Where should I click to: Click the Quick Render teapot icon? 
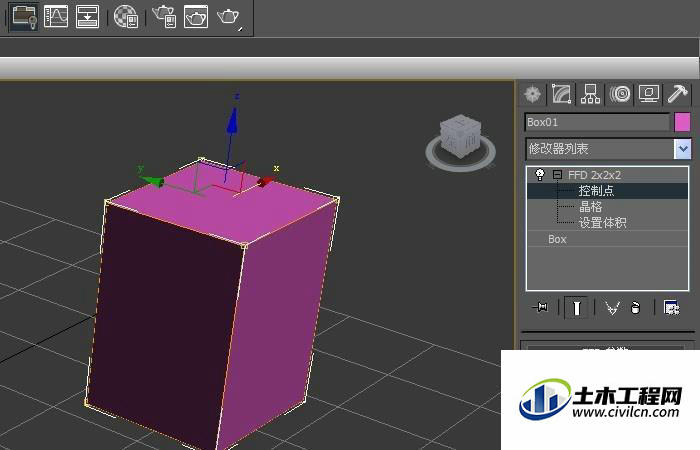tap(229, 17)
